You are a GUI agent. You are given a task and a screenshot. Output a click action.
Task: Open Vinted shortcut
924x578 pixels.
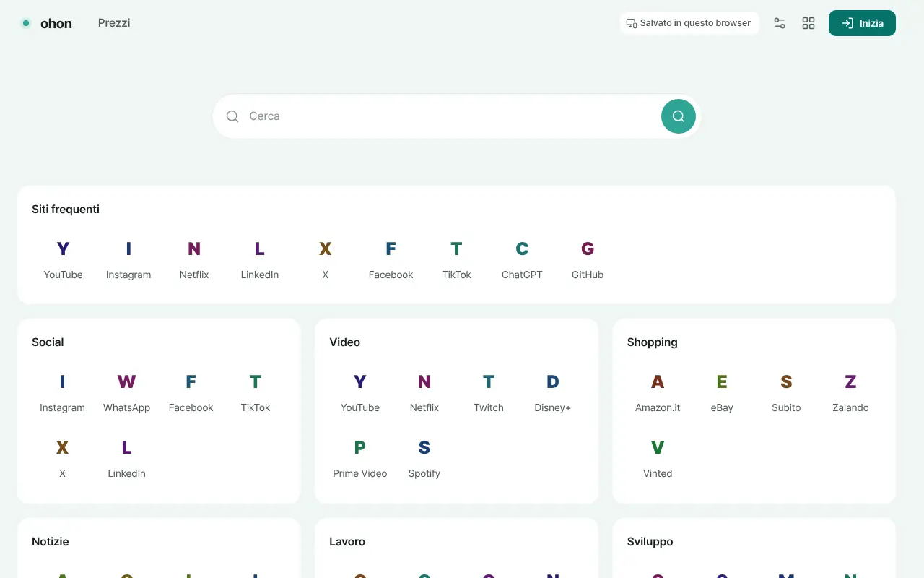(658, 459)
